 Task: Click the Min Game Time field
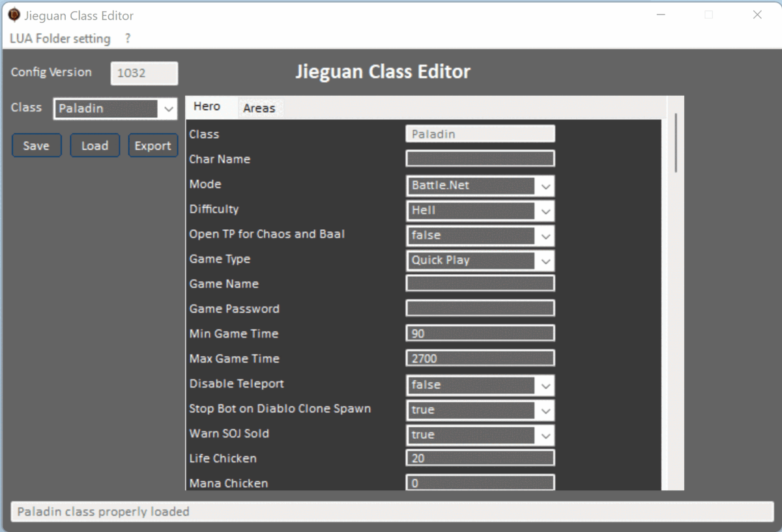tap(480, 333)
